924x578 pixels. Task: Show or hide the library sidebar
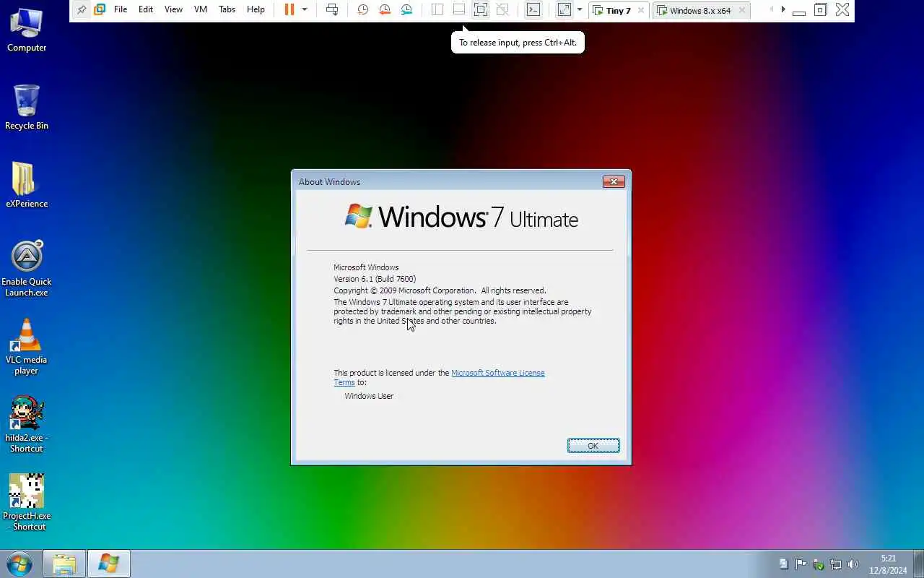click(437, 9)
